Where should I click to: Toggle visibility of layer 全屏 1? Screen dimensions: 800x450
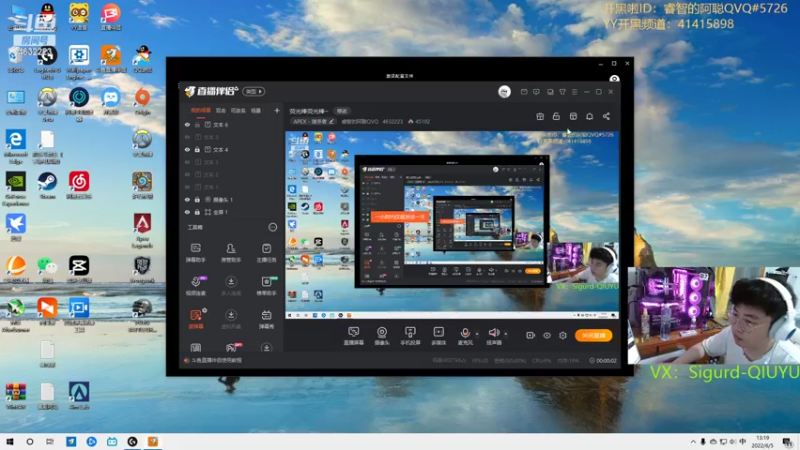coord(187,212)
